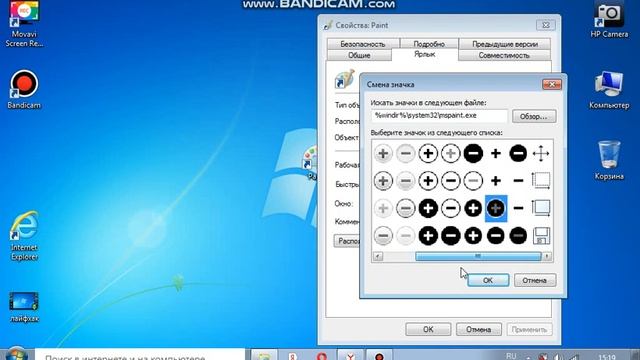Click icon list scrollbar right arrow

[547, 256]
